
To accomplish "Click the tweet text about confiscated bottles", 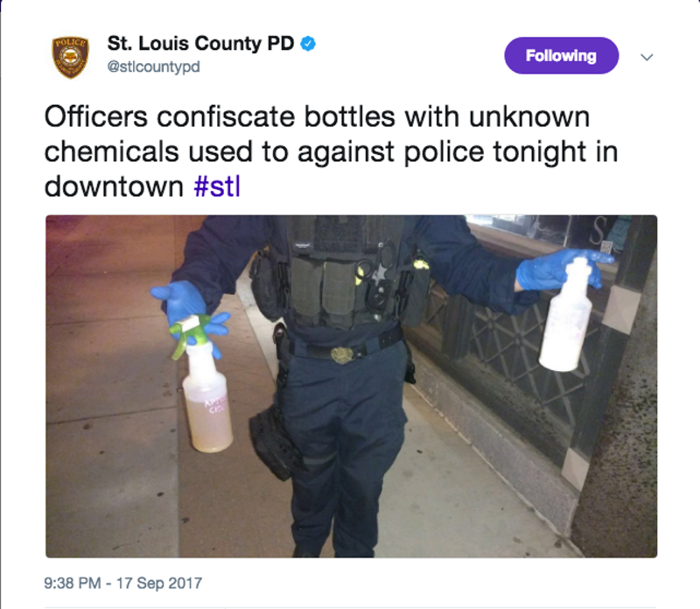I will pos(331,151).
